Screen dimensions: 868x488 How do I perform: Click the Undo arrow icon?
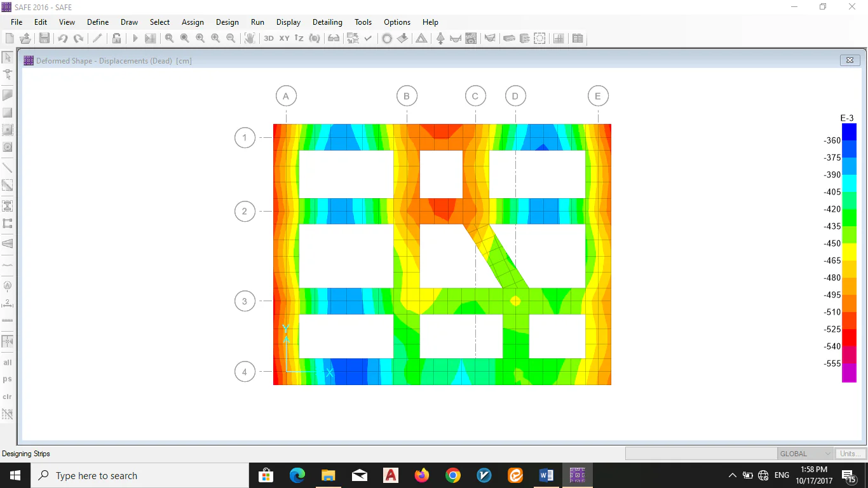(x=62, y=39)
